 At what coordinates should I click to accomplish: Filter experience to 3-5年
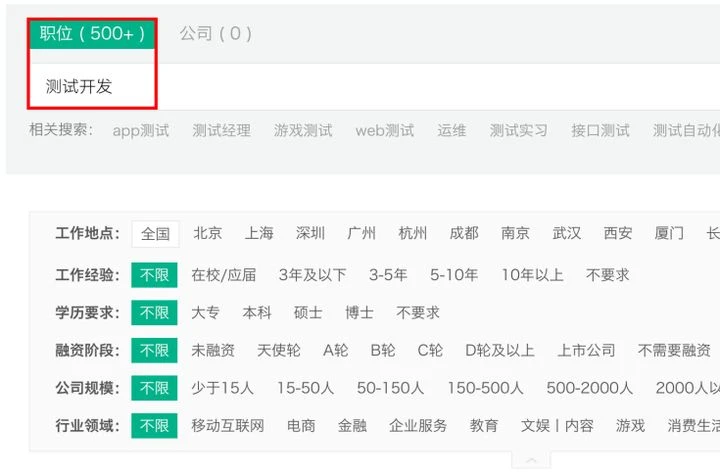pos(388,275)
